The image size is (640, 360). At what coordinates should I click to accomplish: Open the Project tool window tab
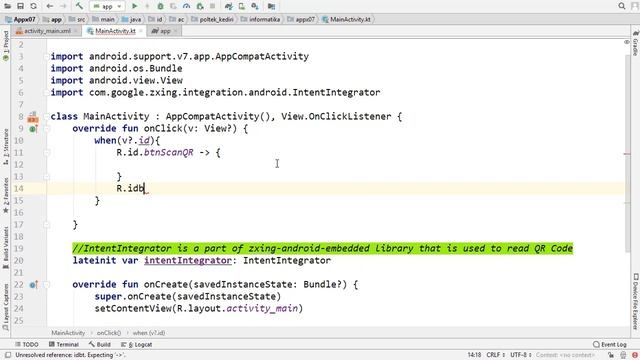(x=5, y=45)
